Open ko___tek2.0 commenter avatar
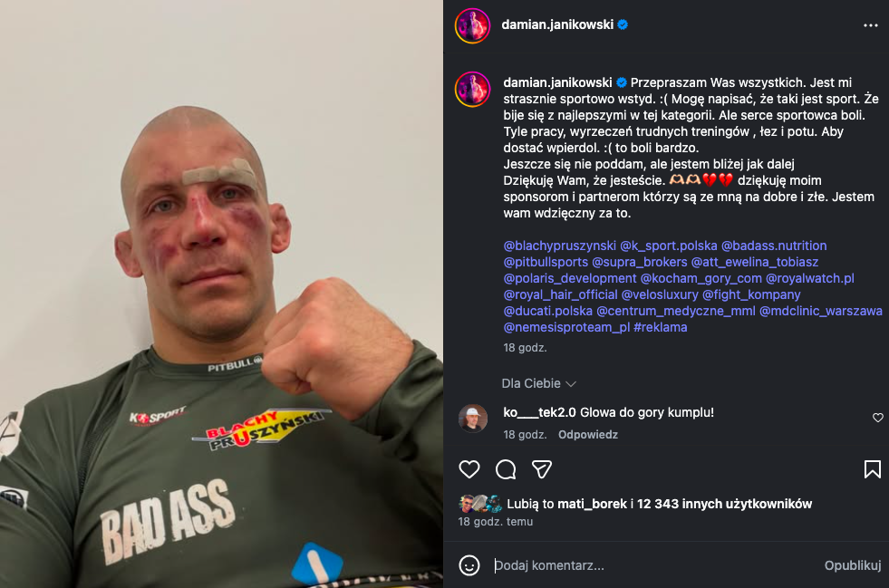Image resolution: width=889 pixels, height=588 pixels. (473, 419)
